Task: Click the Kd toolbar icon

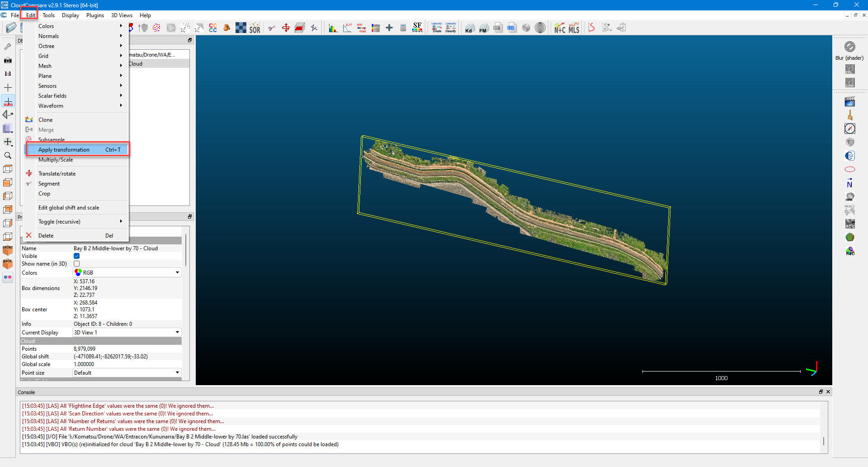Action: [470, 28]
